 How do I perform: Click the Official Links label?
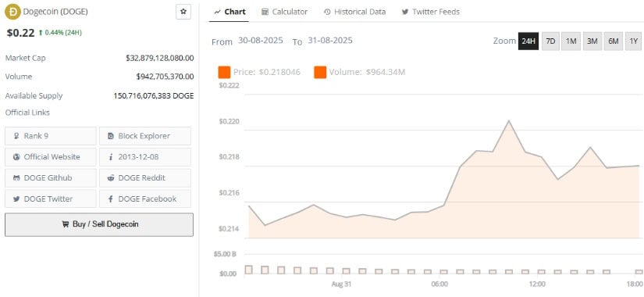27,113
